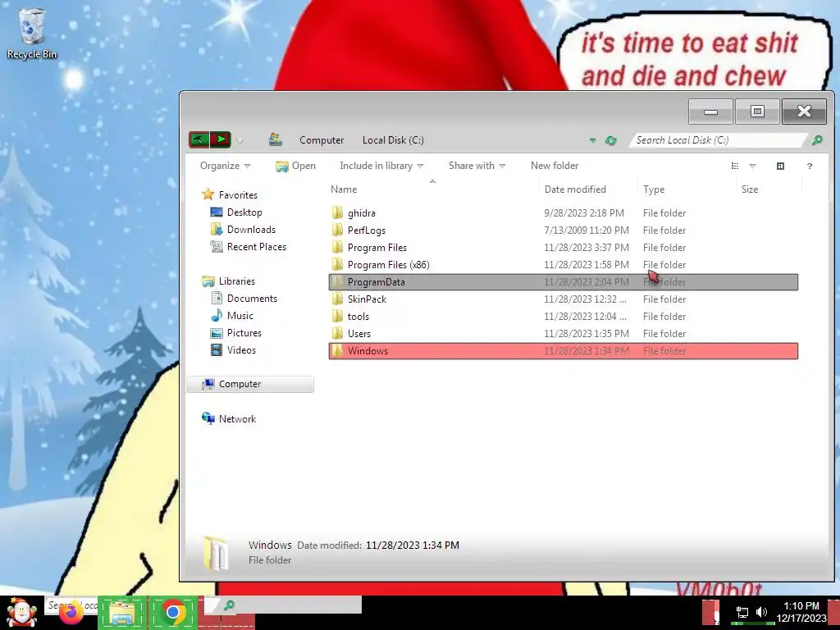Go back with the left arrow button
840x630 pixels.
tap(199, 139)
